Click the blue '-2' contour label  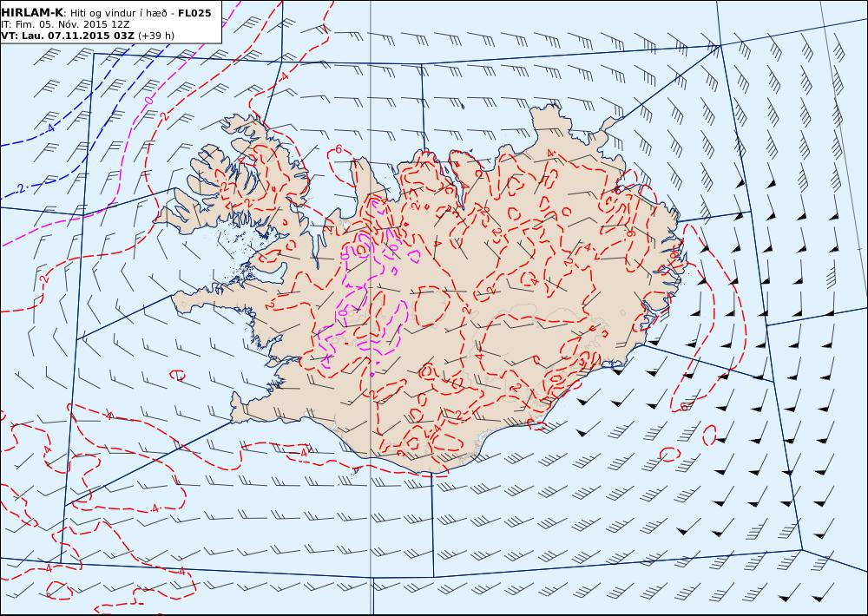19,188
